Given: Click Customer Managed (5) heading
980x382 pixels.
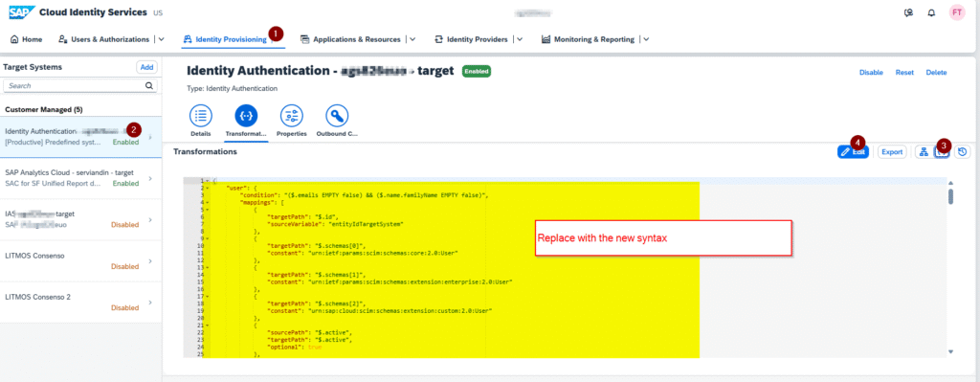Looking at the screenshot, I should [x=43, y=109].
